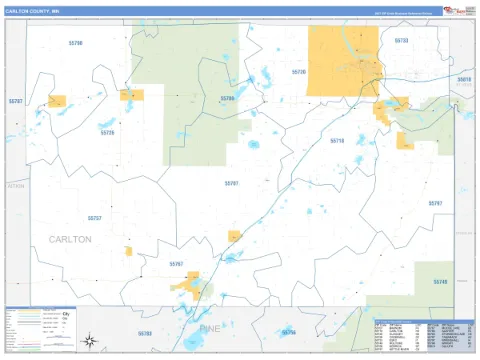This screenshot has height=360, width=480.
Task: Click the large CARLTON county name label
Action: point(70,239)
